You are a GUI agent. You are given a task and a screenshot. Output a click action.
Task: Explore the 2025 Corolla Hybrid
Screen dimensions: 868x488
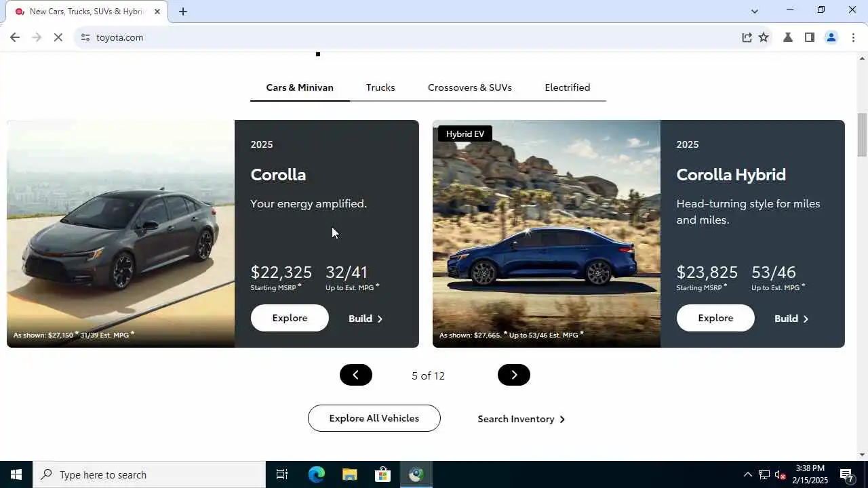(715, 318)
